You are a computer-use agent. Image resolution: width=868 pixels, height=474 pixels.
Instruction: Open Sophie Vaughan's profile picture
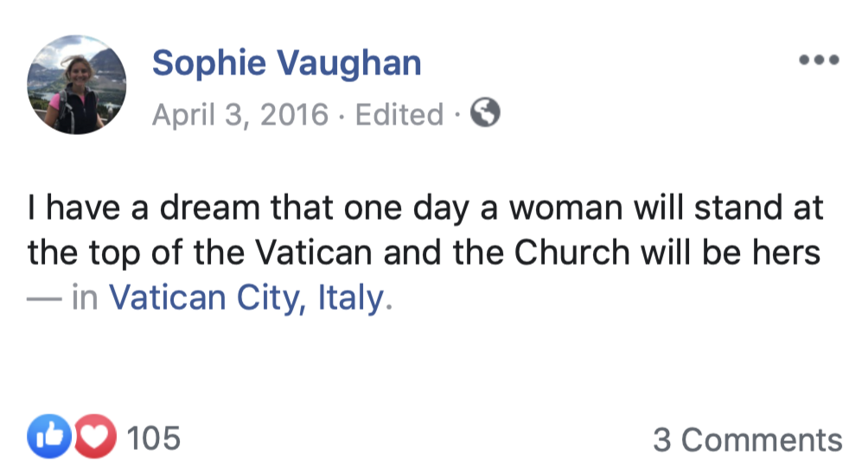pos(77,85)
